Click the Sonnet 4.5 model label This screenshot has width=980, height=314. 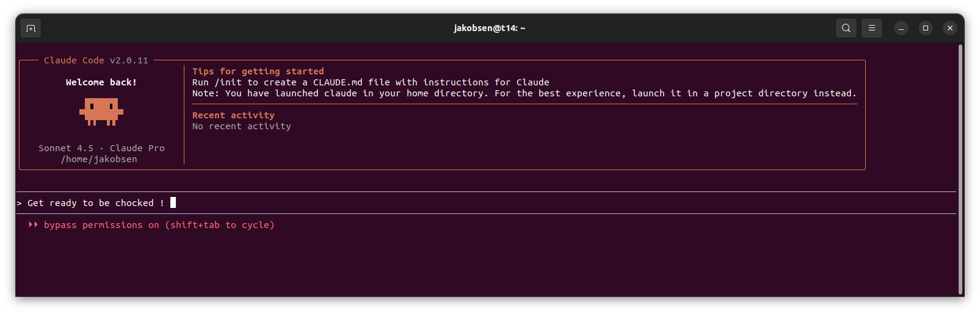tap(66, 148)
